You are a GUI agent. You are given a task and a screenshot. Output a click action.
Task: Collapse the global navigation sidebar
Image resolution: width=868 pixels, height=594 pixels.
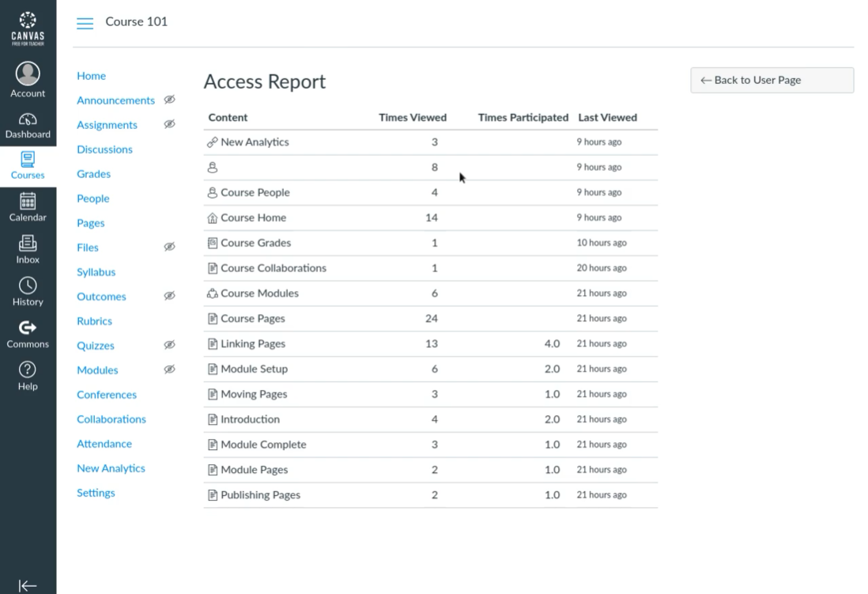click(x=28, y=585)
